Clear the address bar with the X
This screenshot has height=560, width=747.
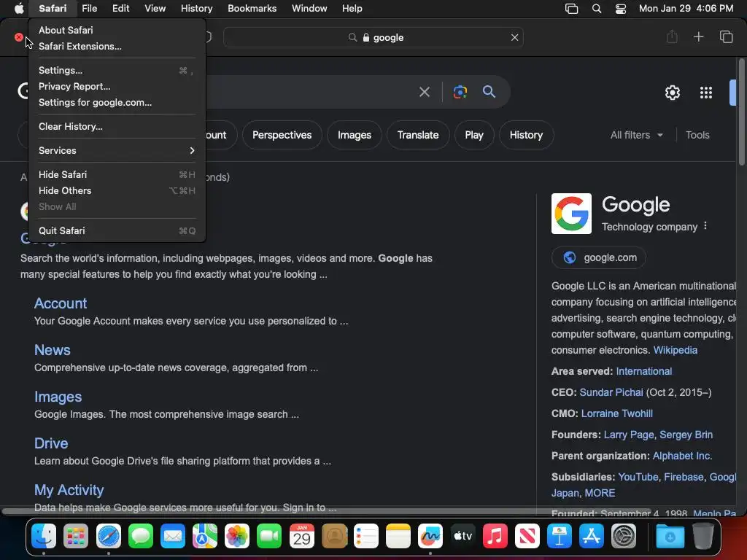click(x=514, y=37)
